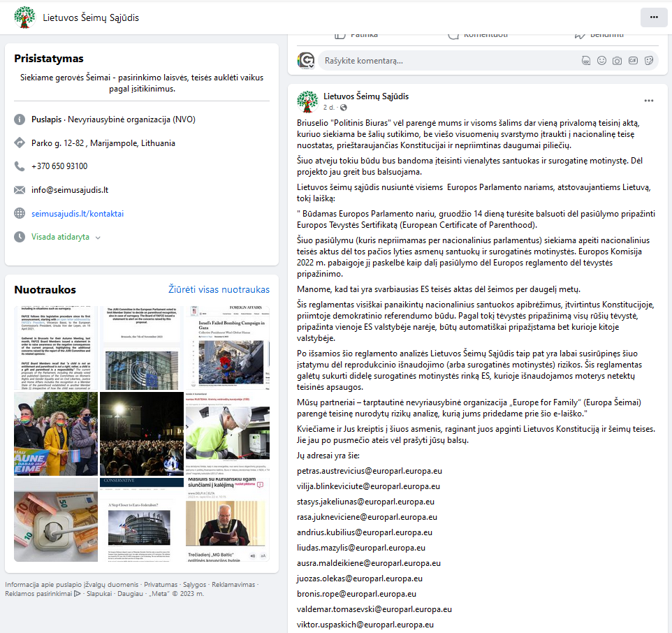Click the envelope icon beside info@seimusajudis.lt
Viewport: 672px width, 633px height.
(20, 190)
